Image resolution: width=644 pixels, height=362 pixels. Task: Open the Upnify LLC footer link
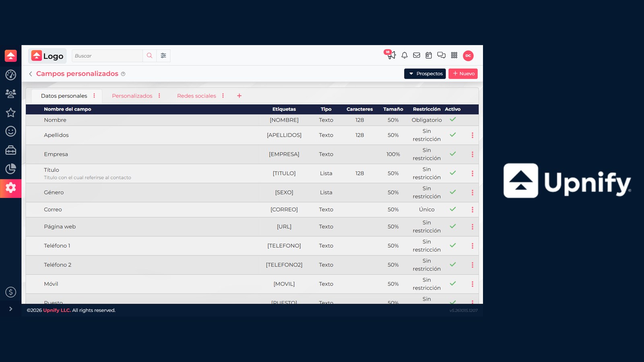click(57, 310)
